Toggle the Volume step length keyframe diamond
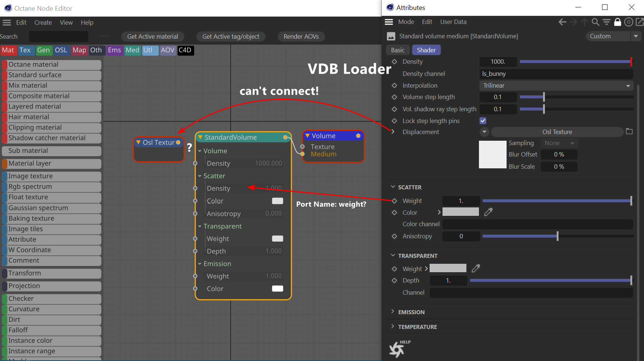 (394, 97)
